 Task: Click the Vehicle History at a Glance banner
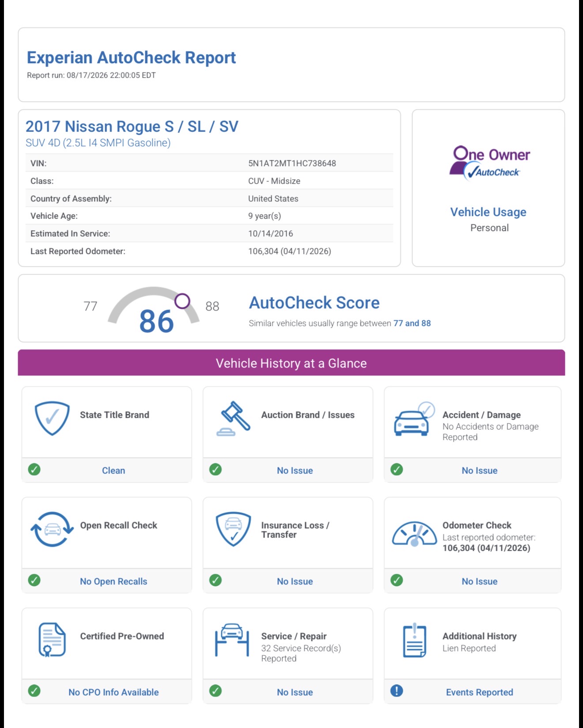tap(291, 363)
